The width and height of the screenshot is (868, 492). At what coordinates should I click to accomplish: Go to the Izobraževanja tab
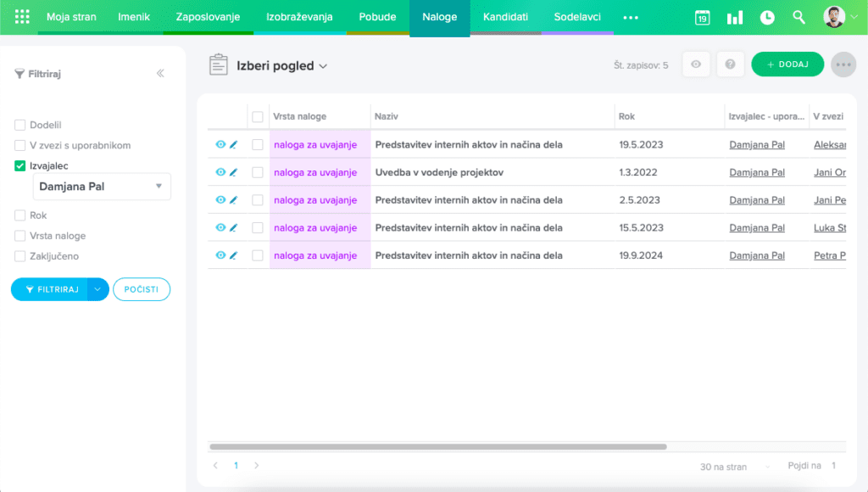point(299,17)
